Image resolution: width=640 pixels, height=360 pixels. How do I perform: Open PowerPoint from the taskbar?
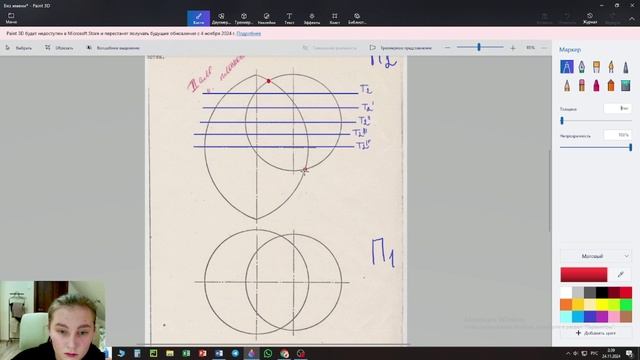(202, 353)
